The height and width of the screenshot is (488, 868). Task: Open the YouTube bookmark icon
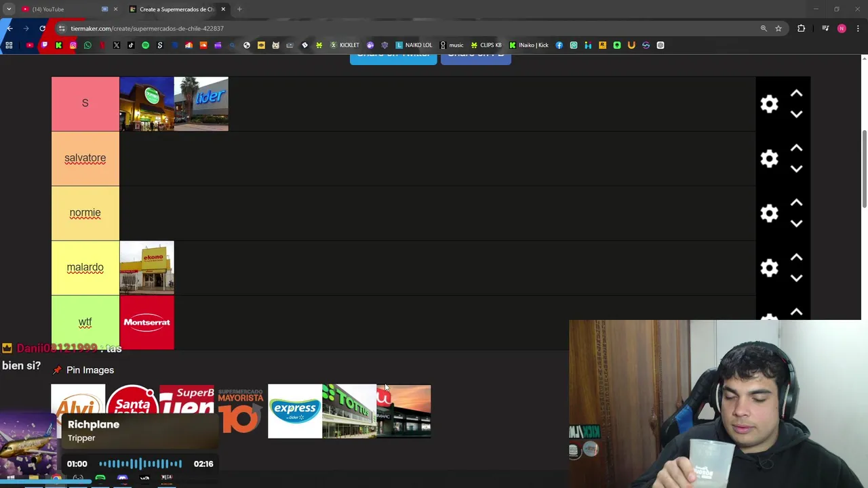click(30, 45)
